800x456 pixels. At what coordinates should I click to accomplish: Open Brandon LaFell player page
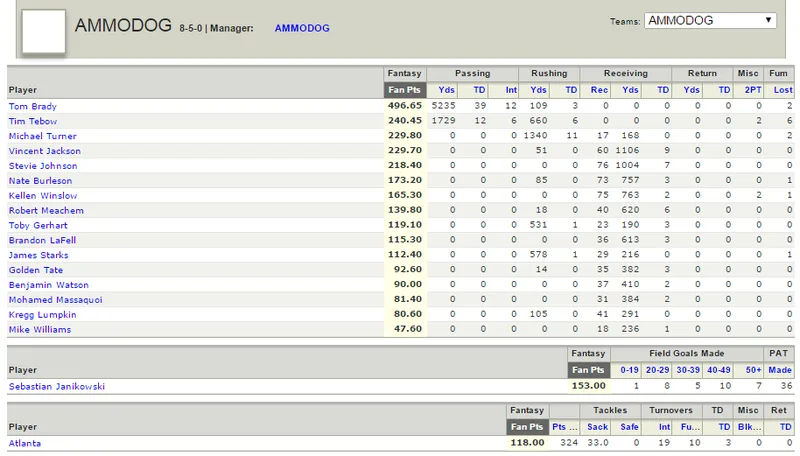(x=42, y=240)
